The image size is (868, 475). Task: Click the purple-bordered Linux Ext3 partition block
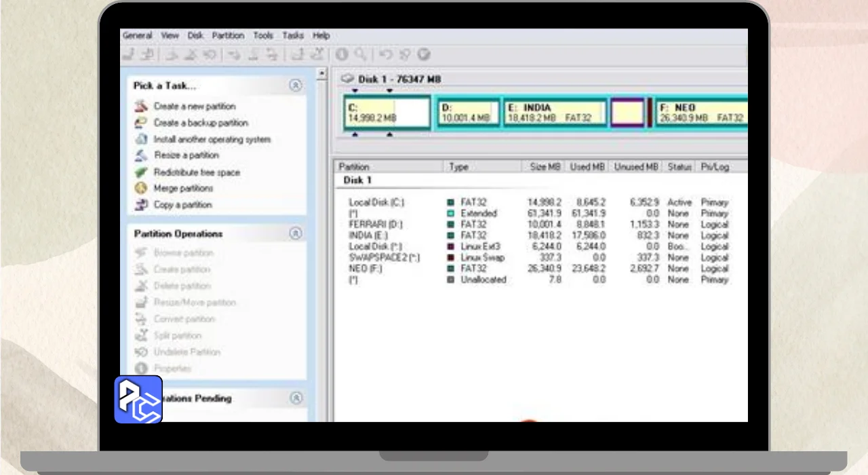tap(627, 113)
